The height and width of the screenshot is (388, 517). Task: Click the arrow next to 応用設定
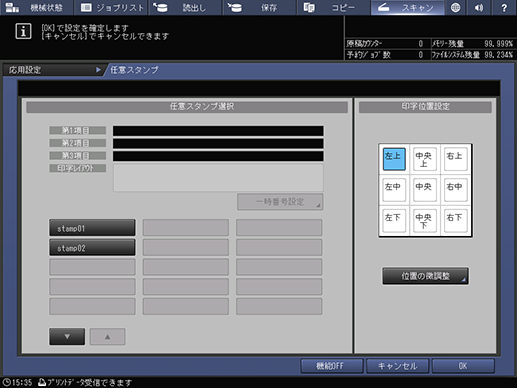(98, 70)
